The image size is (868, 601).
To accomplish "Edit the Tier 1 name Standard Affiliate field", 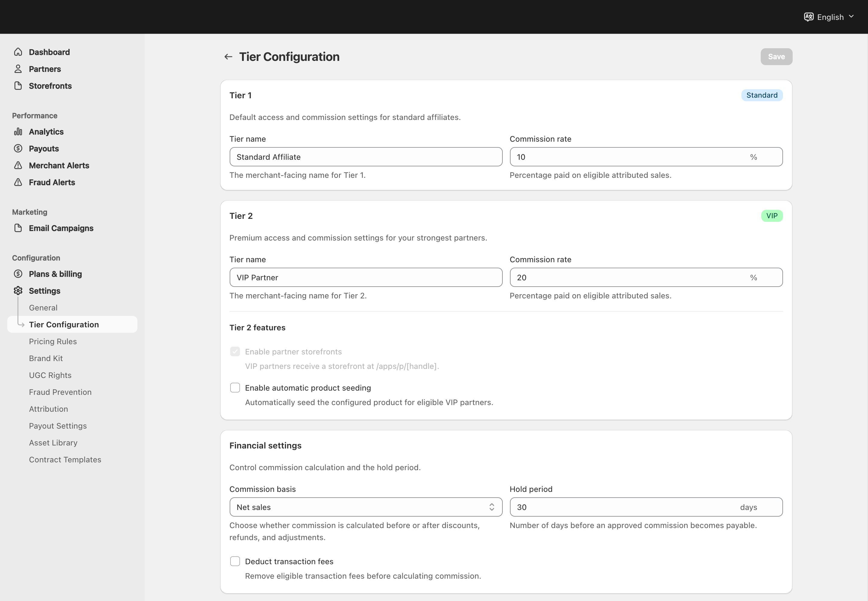I will (x=366, y=157).
